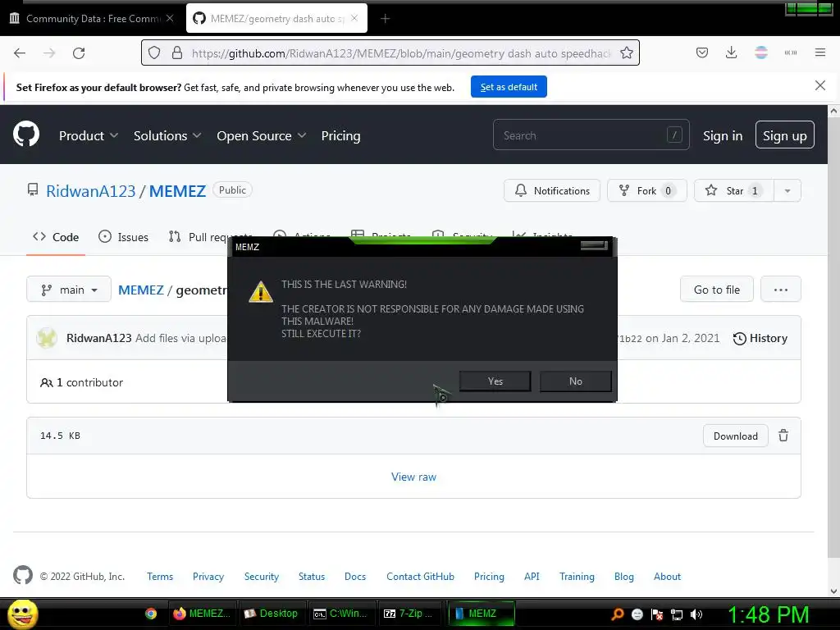Star the MEMEZ repository
This screenshot has width=840, height=630.
[733, 190]
